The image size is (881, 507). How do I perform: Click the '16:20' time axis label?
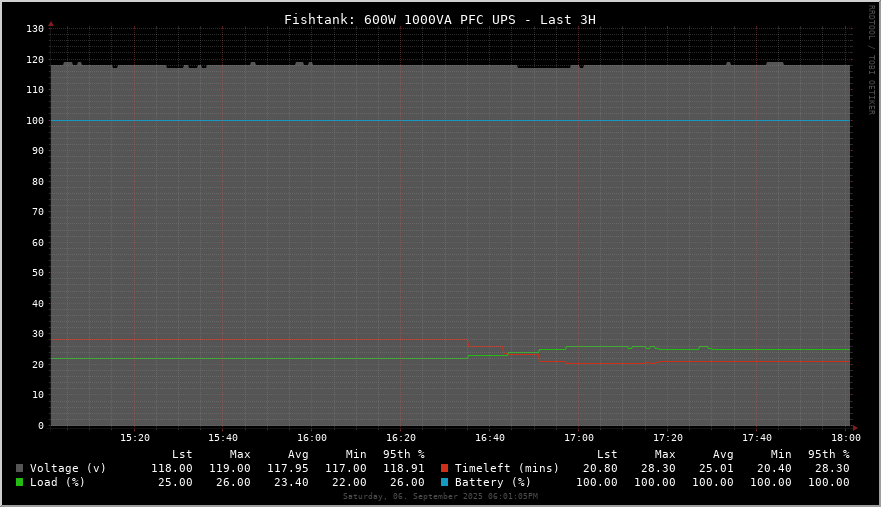[401, 438]
